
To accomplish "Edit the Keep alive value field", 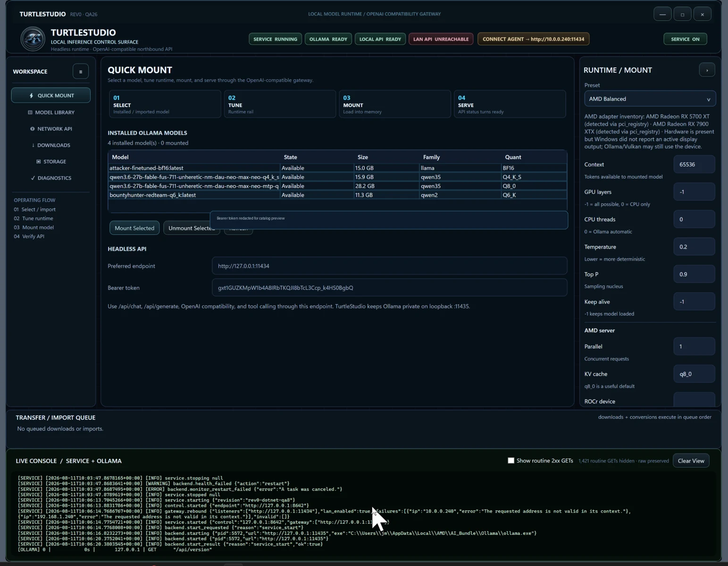I will (694, 302).
